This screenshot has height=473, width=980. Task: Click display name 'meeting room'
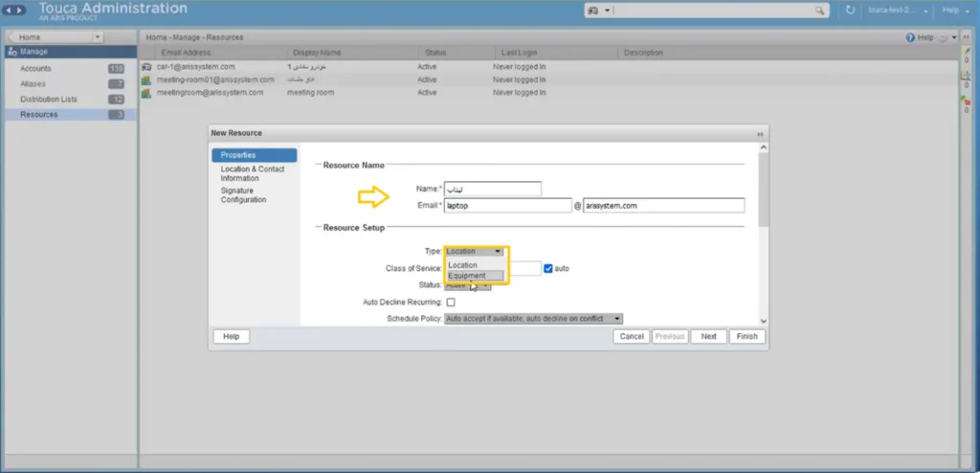[x=311, y=93]
